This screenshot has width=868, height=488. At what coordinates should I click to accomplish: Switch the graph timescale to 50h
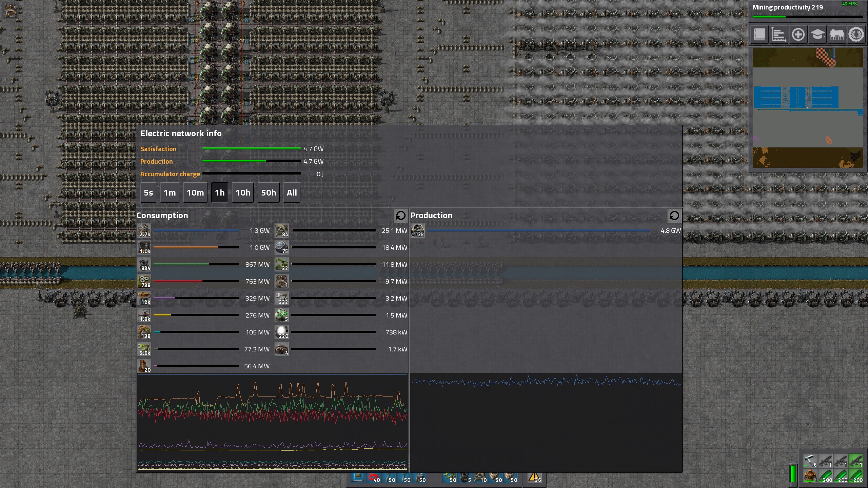coord(269,193)
